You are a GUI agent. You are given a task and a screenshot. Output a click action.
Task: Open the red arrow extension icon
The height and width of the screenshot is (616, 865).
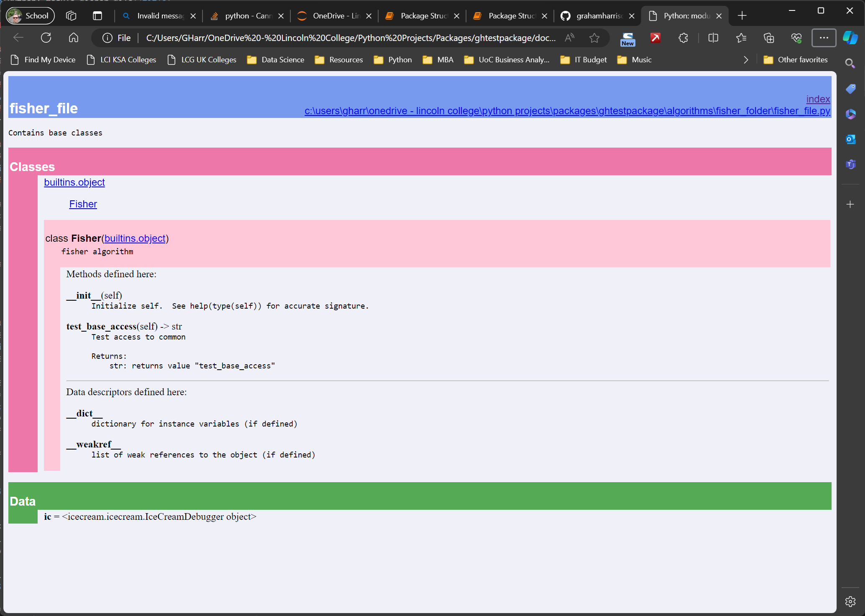click(655, 38)
